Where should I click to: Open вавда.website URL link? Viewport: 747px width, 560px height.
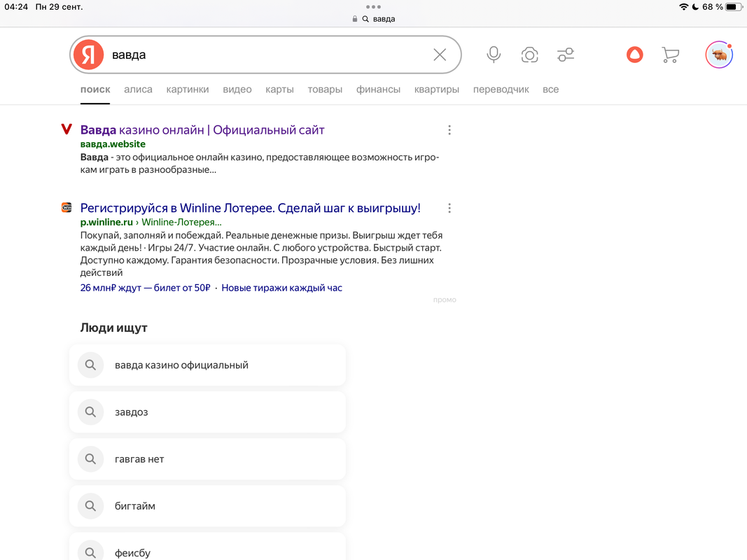(113, 143)
